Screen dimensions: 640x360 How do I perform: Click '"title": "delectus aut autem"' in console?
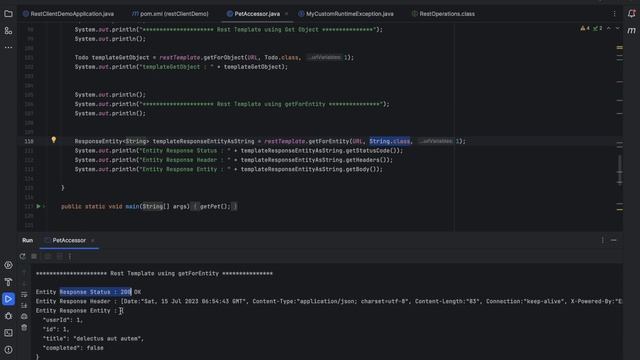coord(93,338)
